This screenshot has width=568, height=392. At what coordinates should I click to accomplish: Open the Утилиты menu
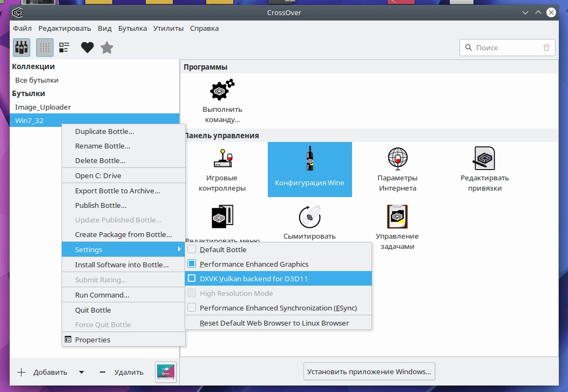click(x=168, y=28)
